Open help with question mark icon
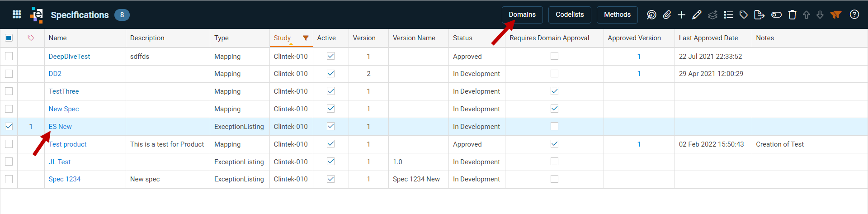Screen dimensions: 868x214 pyautogui.click(x=854, y=14)
